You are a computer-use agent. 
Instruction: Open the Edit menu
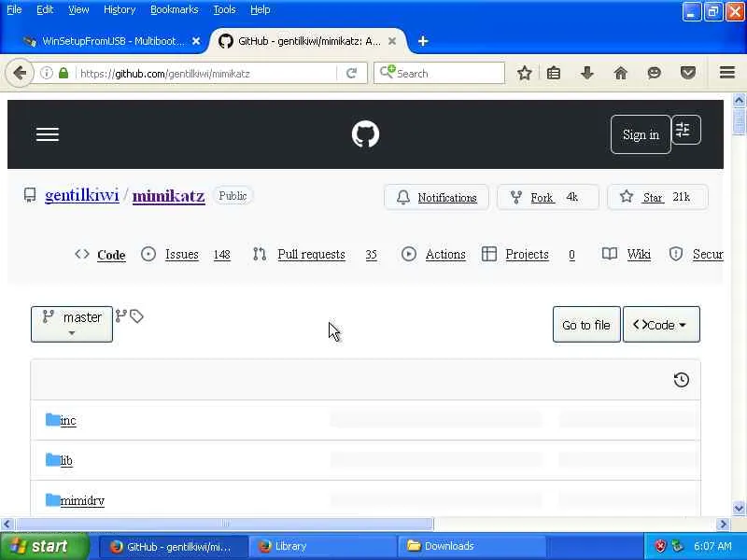(45, 9)
